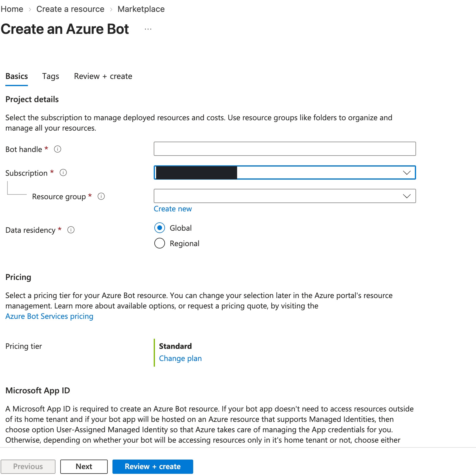Click the Create new resource group link
This screenshot has width=476, height=475.
(173, 209)
